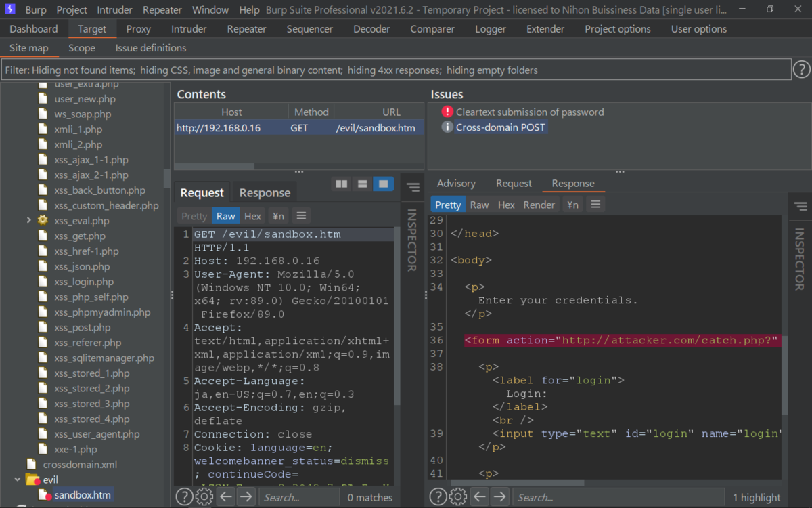Expand the Inspector panel at far right

pos(800,207)
